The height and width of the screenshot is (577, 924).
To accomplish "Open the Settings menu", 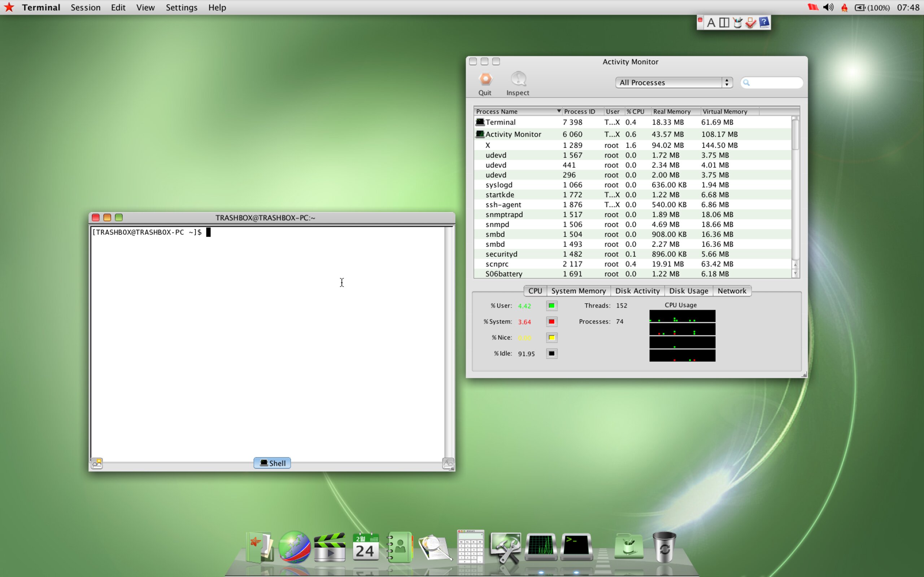I will pos(181,8).
